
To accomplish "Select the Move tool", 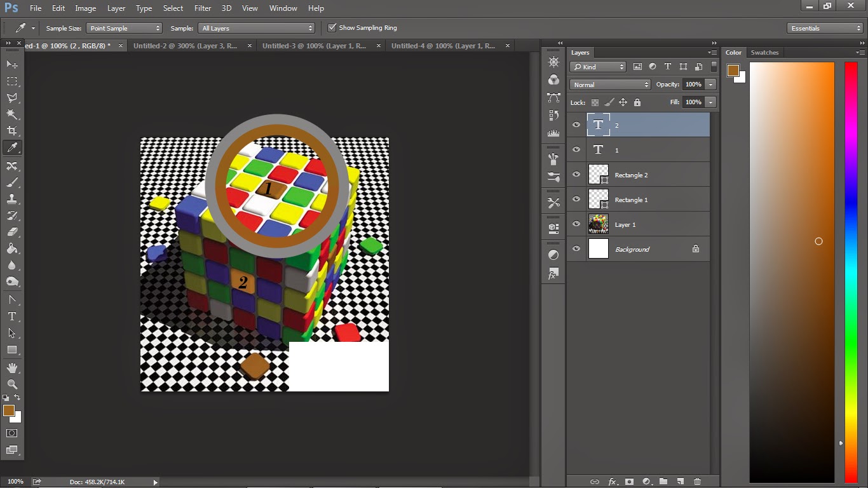I will pos(11,64).
